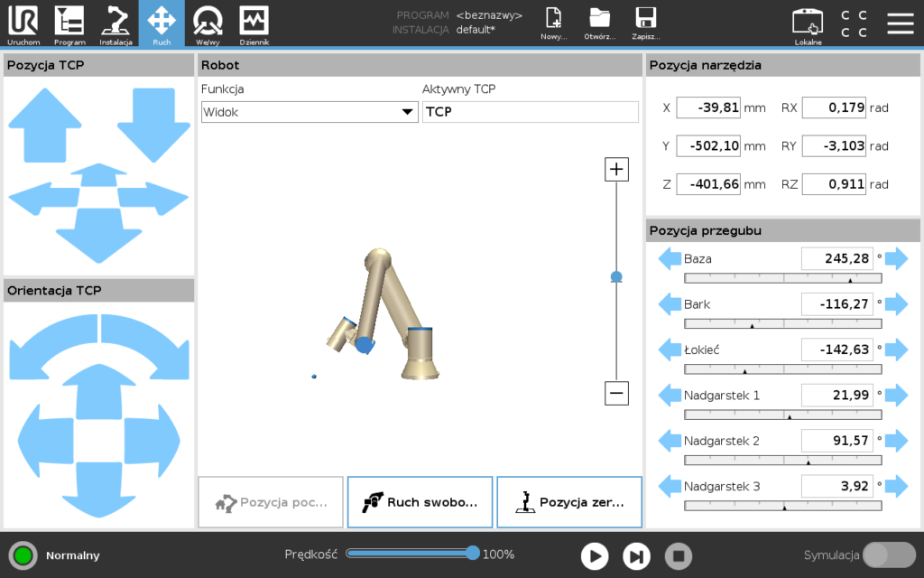Open the hamburger menu
Image resolution: width=924 pixels, height=578 pixels.
[901, 23]
